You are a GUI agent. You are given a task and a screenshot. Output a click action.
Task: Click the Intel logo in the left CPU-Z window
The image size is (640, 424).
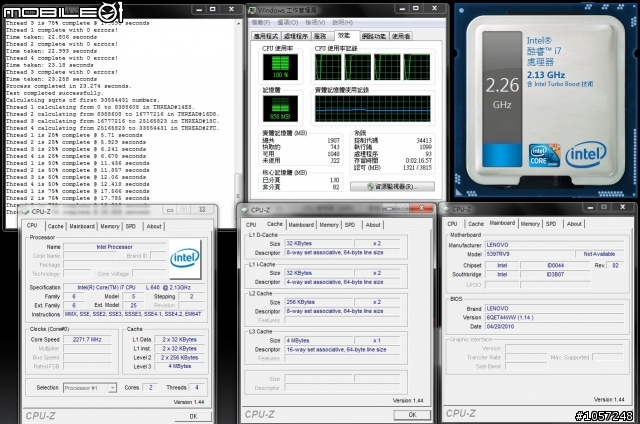coord(185,259)
